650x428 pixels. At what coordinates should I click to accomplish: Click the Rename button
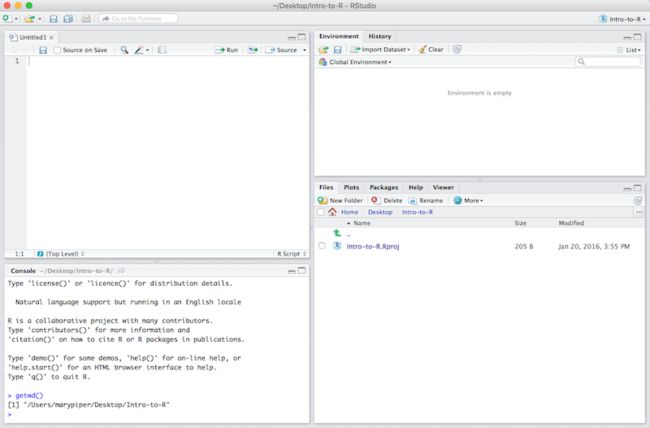426,201
